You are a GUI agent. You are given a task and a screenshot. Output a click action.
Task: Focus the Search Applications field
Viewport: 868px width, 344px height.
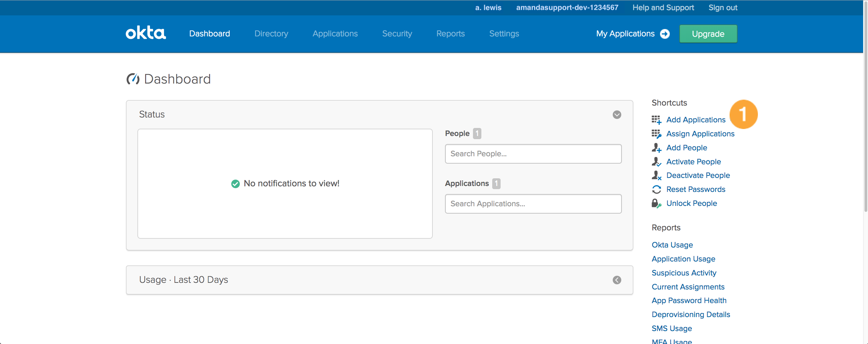tap(533, 204)
